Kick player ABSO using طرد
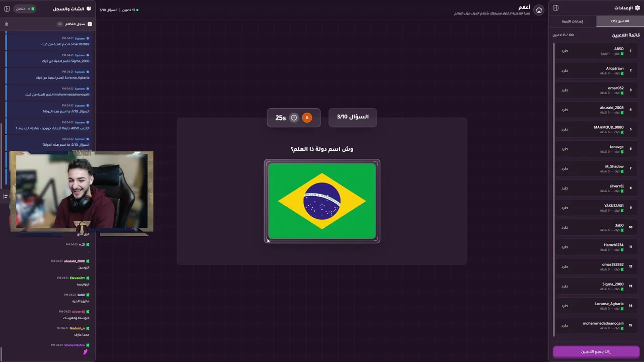 tap(565, 51)
